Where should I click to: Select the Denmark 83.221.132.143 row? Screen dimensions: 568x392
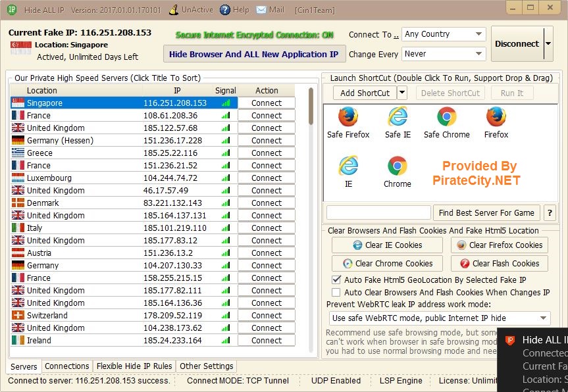click(x=124, y=203)
